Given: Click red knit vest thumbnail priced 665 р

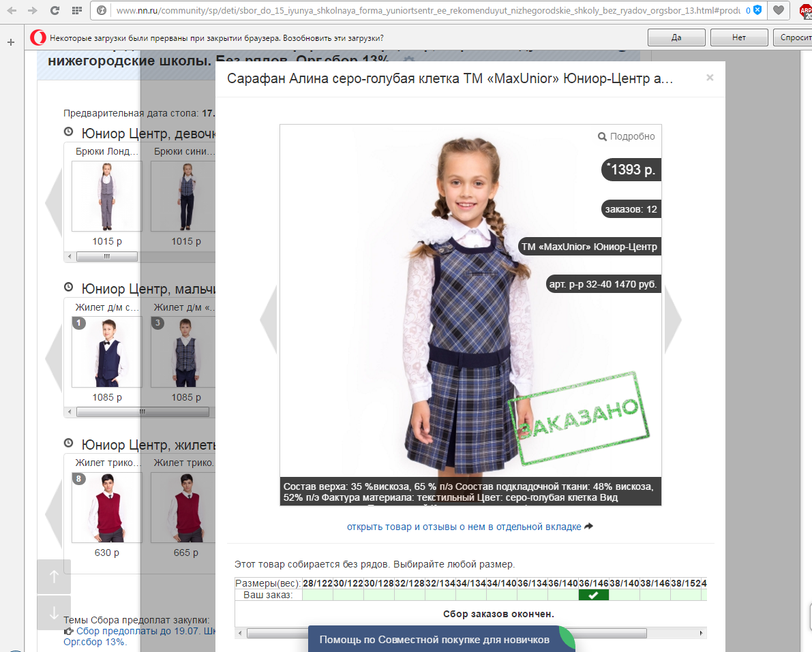Looking at the screenshot, I should [x=183, y=508].
